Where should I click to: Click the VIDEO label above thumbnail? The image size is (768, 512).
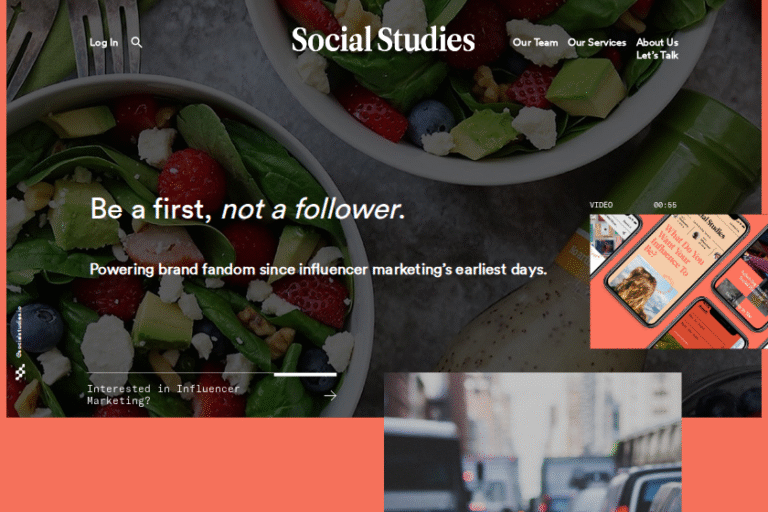coord(601,205)
